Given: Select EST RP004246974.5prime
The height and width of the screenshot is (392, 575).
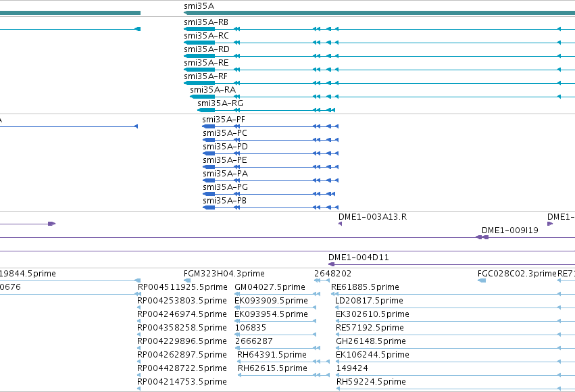Looking at the screenshot, I should (x=182, y=315).
